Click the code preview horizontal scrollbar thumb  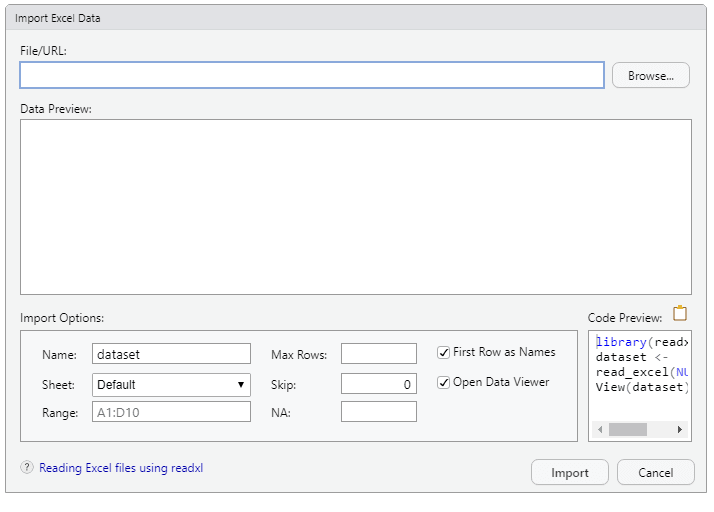coord(628,430)
